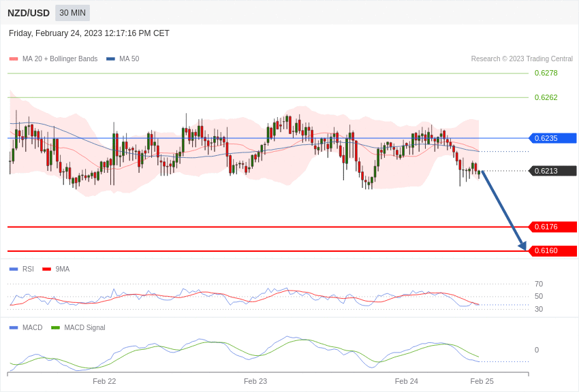Click the MACD Signal legend label
Image resolution: width=579 pixels, height=392 pixels.
pyautogui.click(x=84, y=327)
